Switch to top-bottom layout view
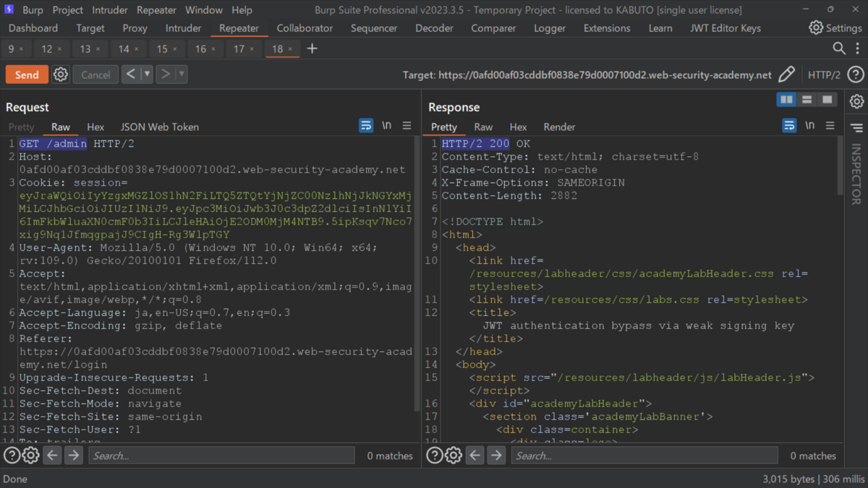Image resolution: width=868 pixels, height=488 pixels. [807, 100]
